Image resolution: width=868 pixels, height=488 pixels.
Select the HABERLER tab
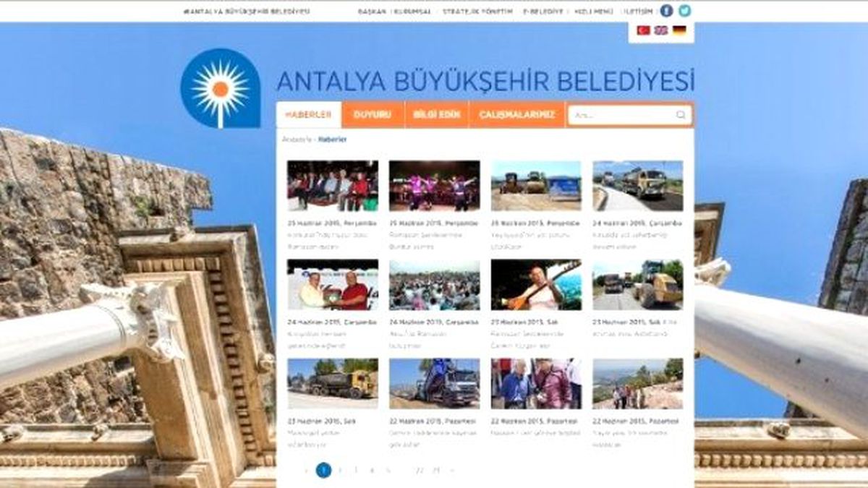click(308, 115)
